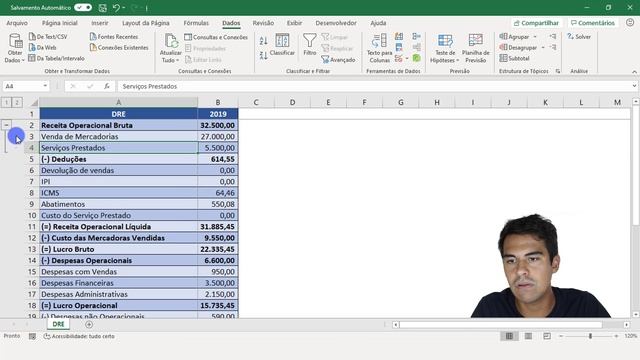The height and width of the screenshot is (360, 640).
Task: Click Agrupar button
Action: [x=514, y=37]
